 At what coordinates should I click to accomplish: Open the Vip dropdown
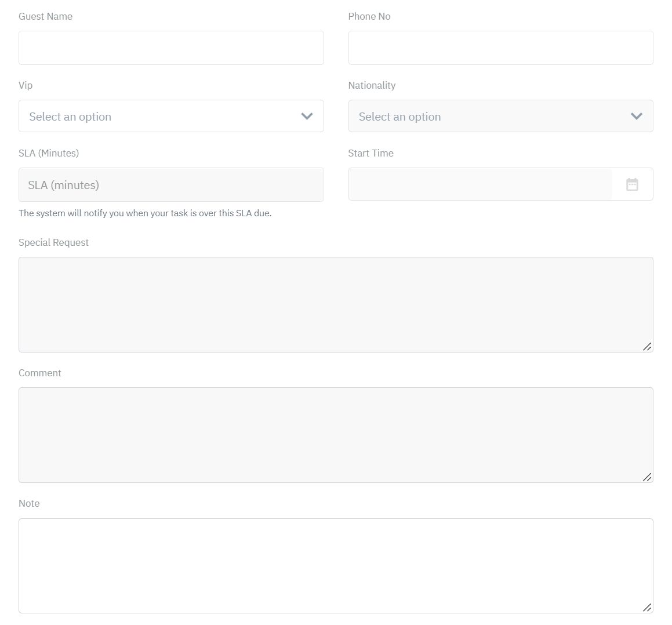click(162, 116)
